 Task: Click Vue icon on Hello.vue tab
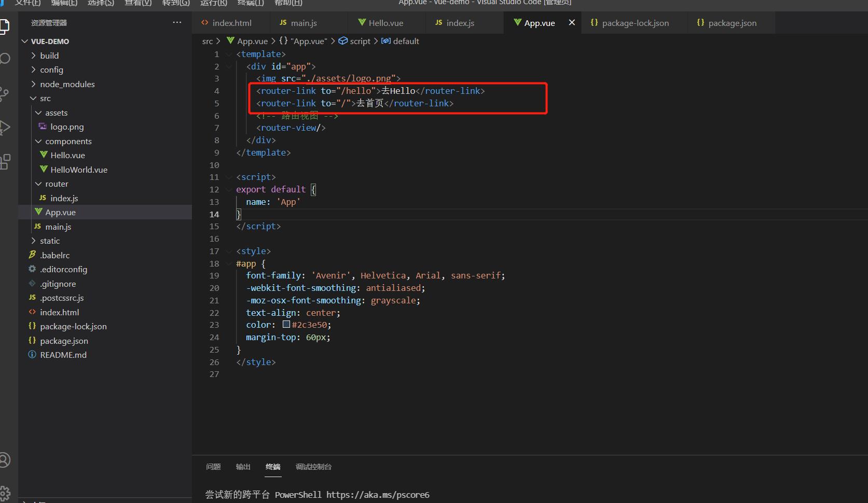362,22
